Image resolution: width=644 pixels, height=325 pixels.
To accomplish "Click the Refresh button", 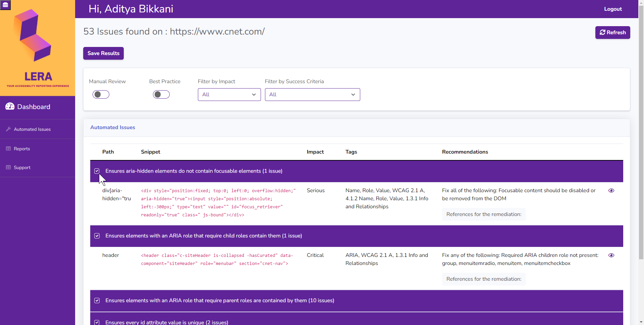I will [x=612, y=33].
